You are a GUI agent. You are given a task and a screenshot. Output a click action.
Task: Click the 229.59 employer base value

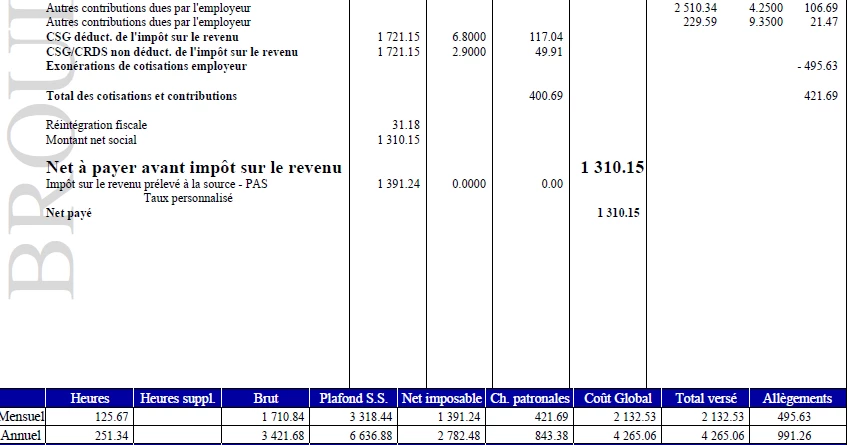(x=700, y=22)
